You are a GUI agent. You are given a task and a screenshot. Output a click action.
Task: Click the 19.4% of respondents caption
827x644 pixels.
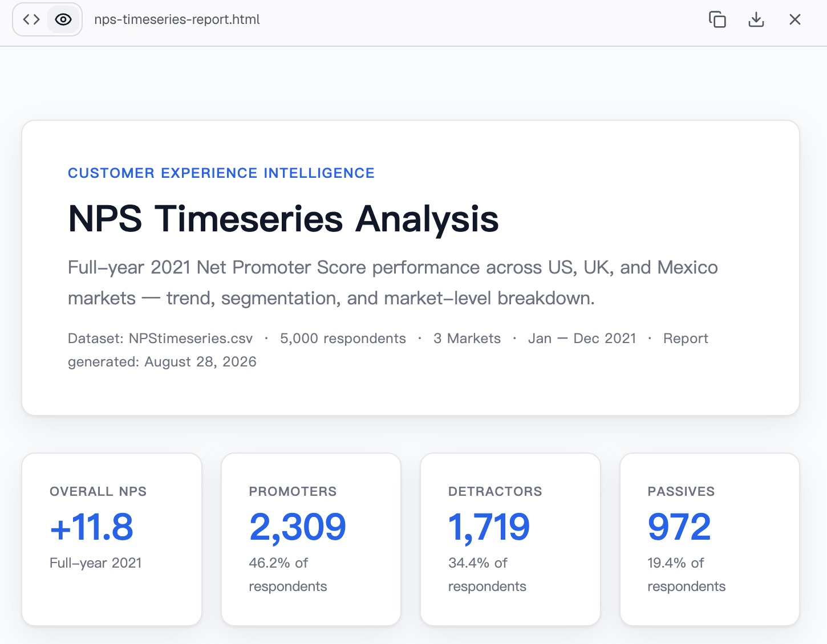(x=686, y=574)
